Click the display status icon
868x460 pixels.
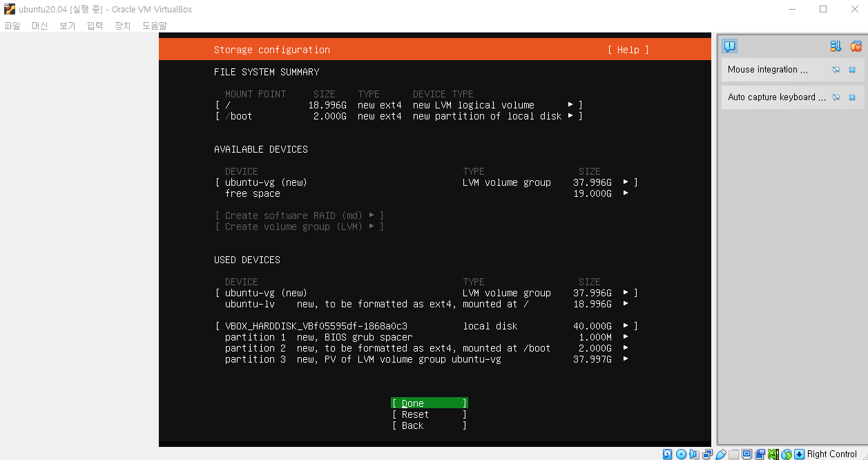click(746, 454)
